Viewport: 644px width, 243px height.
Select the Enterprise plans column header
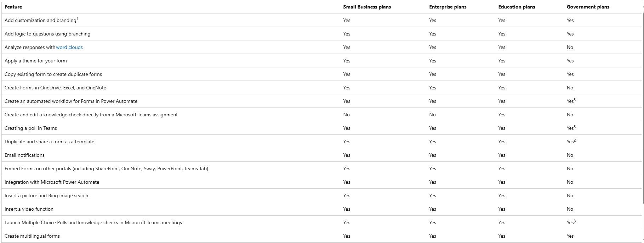(448, 7)
